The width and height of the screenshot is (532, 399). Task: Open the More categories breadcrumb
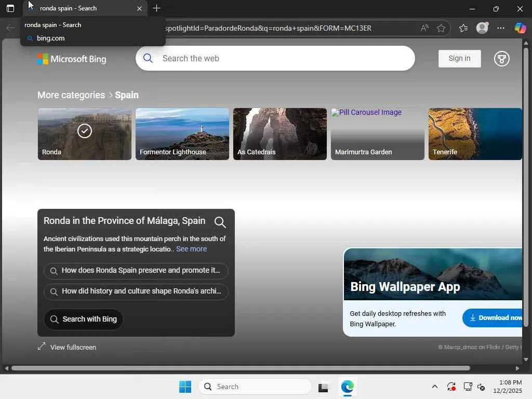coord(71,95)
